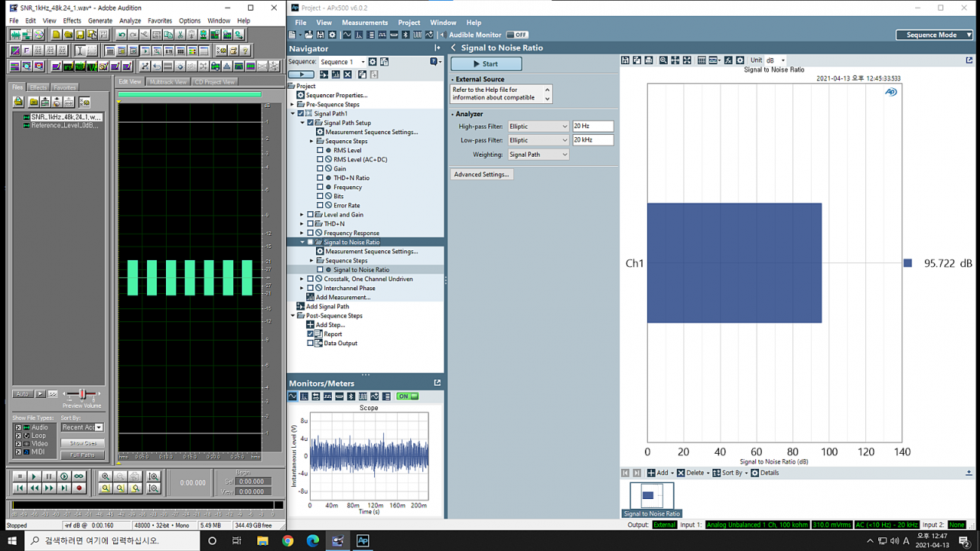The height and width of the screenshot is (551, 980).
Task: Click Pop-out icon of Monitors/Meters panel
Action: (437, 383)
